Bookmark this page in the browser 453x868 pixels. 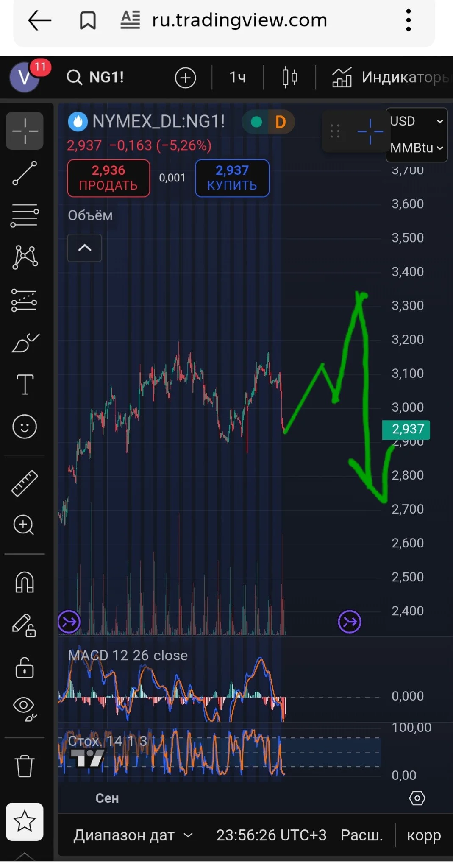coord(88,20)
